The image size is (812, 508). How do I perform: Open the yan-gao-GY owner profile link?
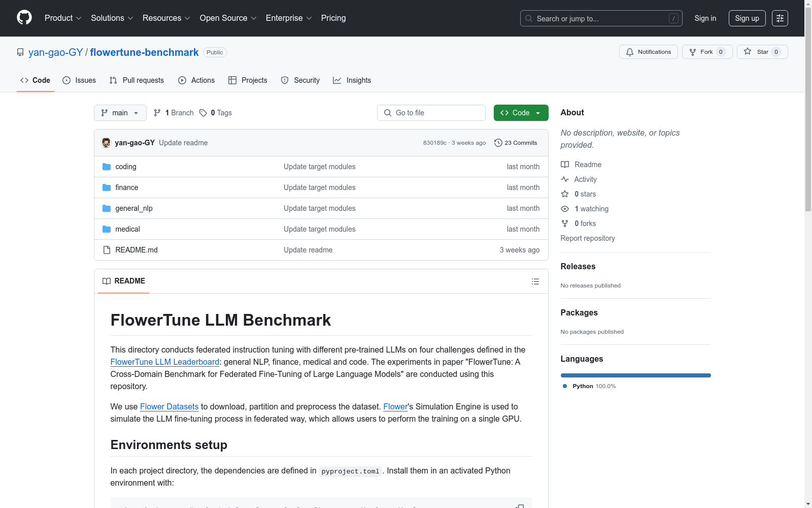[56, 52]
